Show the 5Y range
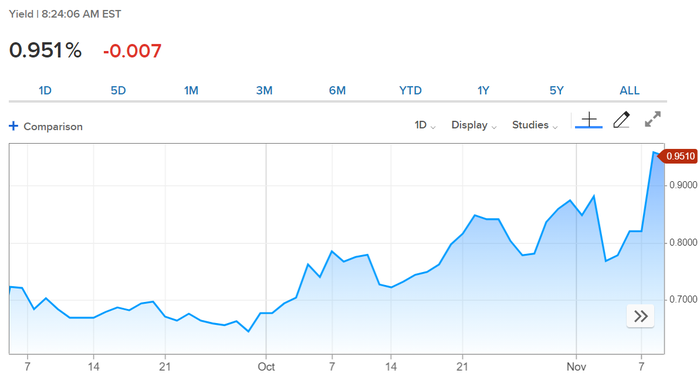The image size is (700, 387). coord(556,91)
